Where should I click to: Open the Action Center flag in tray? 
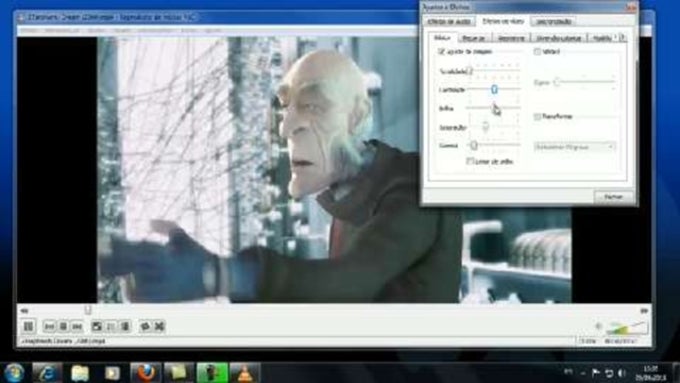(596, 373)
